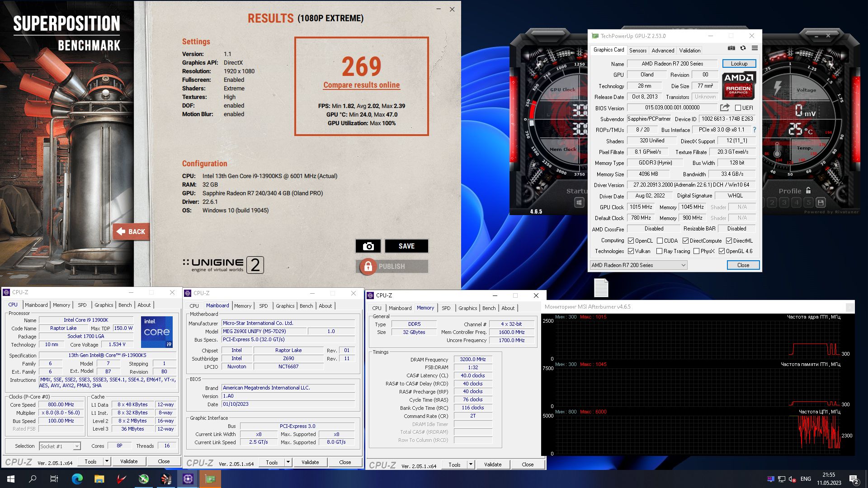Switch to the Sensors tab in GPU-Z
The width and height of the screenshot is (868, 488).
pos(637,51)
